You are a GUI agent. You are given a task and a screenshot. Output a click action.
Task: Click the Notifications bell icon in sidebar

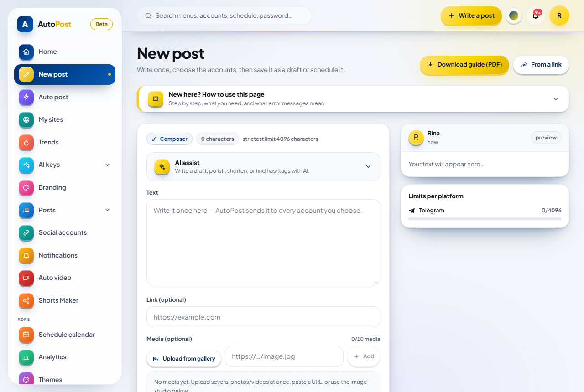coord(26,255)
